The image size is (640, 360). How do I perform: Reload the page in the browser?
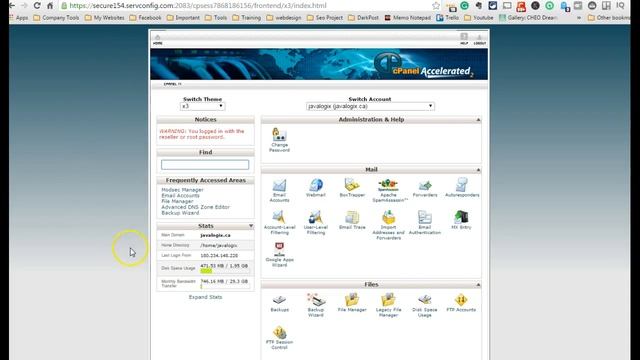click(37, 6)
